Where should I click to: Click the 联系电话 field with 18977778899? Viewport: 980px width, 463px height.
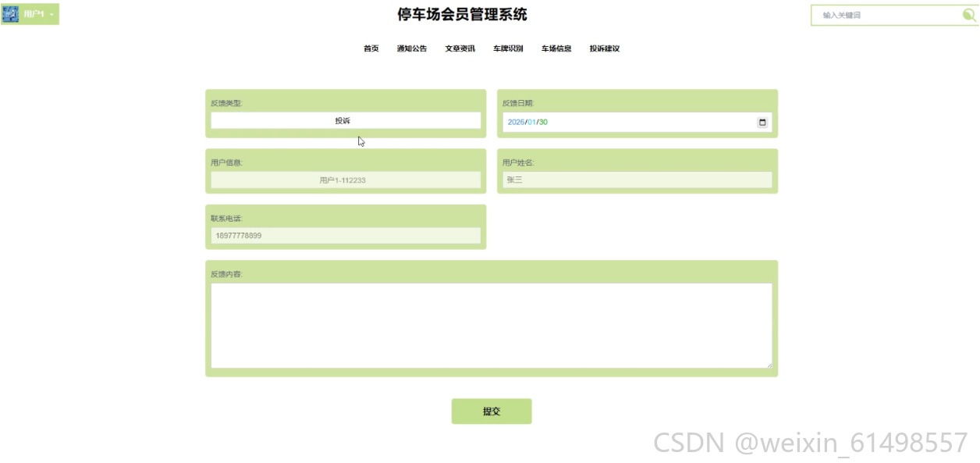[346, 235]
